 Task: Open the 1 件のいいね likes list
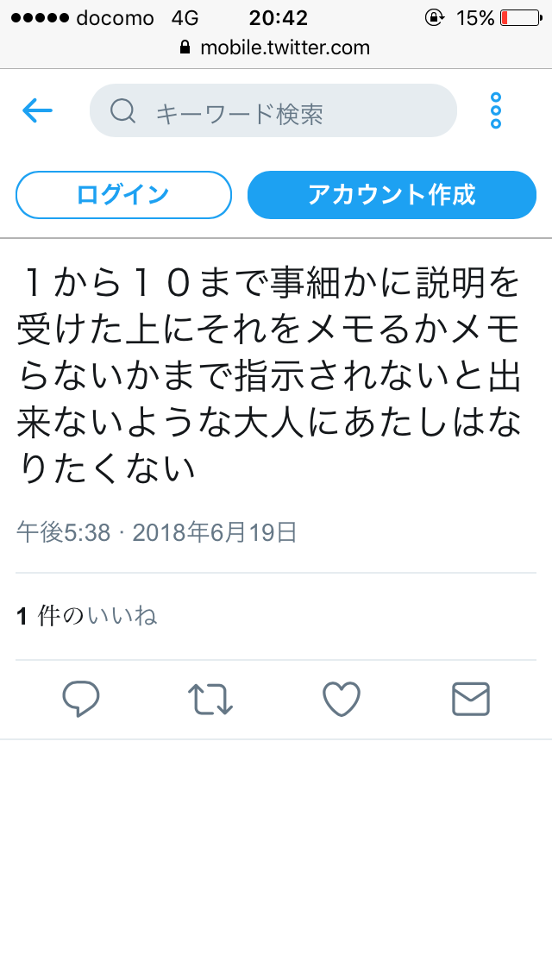[x=86, y=616]
